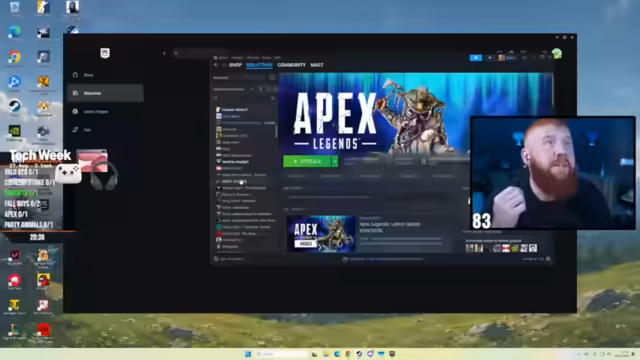Expand the dropdown arrow beside Play button
Image resolution: width=640 pixels, height=360 pixels.
(x=335, y=161)
